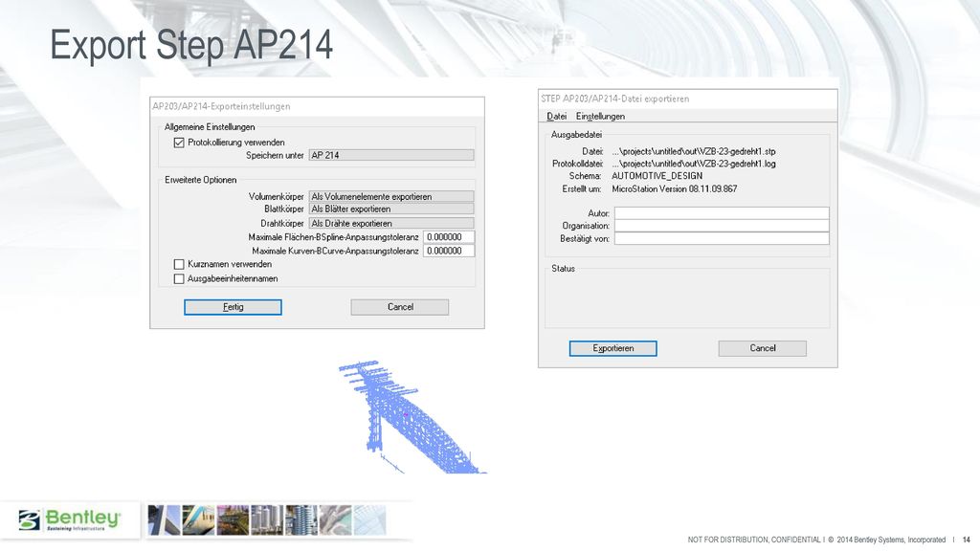Screen dimensions: 980x551
Task: Click the Bestätigt von input field
Action: [x=722, y=238]
